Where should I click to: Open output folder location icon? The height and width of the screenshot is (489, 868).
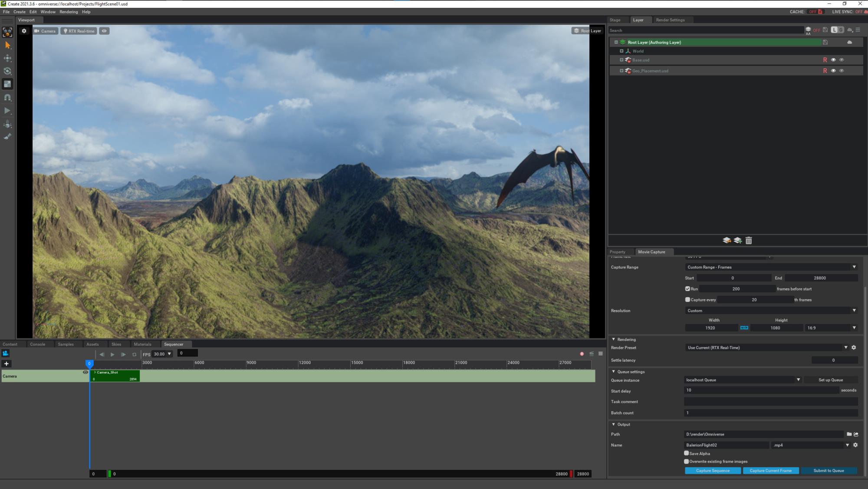coord(856,434)
